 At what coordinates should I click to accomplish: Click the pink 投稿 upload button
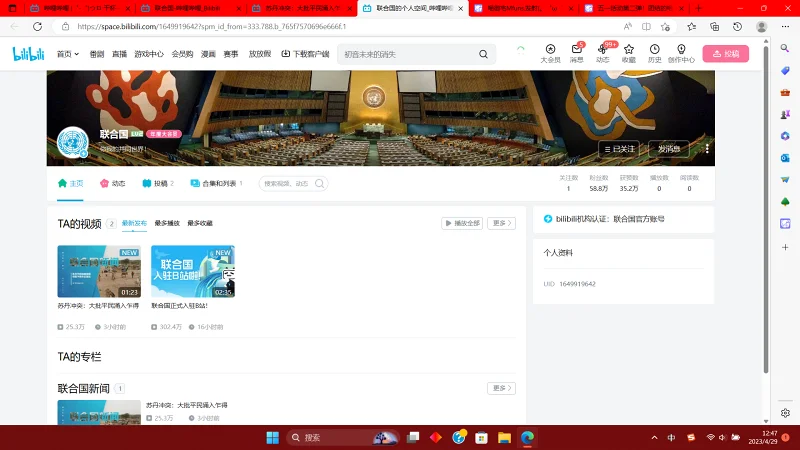[x=726, y=54]
